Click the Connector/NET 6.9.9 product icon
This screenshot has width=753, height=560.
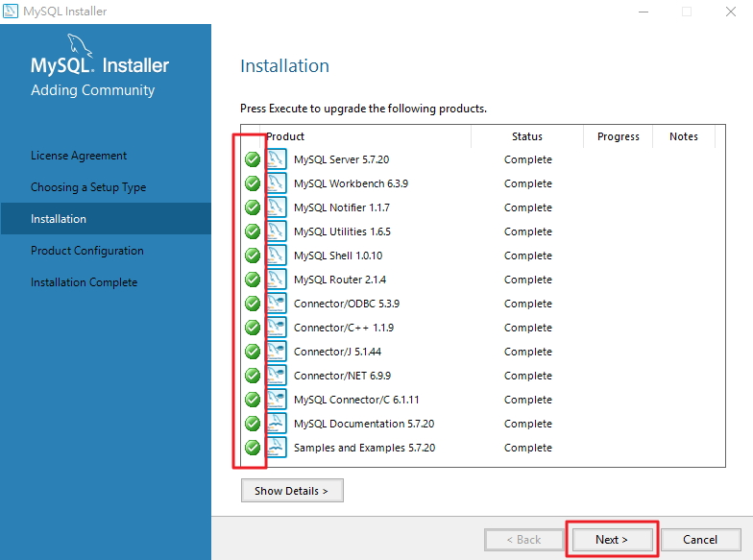click(x=277, y=375)
